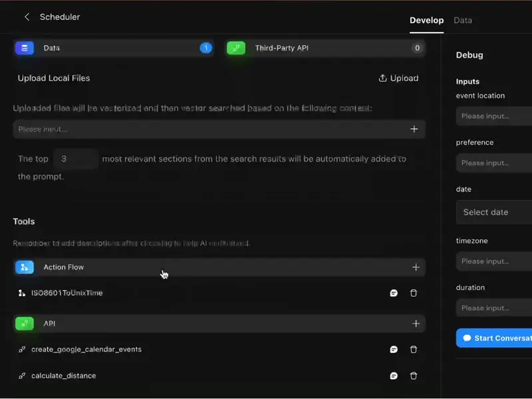Delete the ISO8601ToUnixTime action flow
Image resolution: width=532 pixels, height=399 pixels.
[x=414, y=293]
